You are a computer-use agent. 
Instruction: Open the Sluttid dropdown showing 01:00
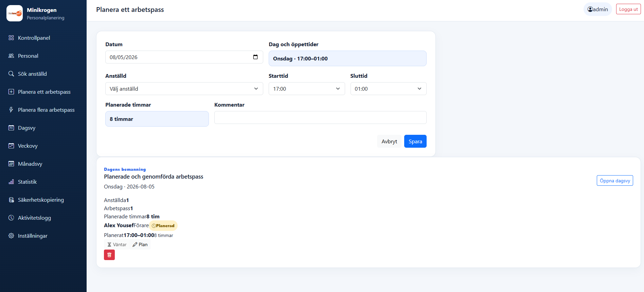388,89
